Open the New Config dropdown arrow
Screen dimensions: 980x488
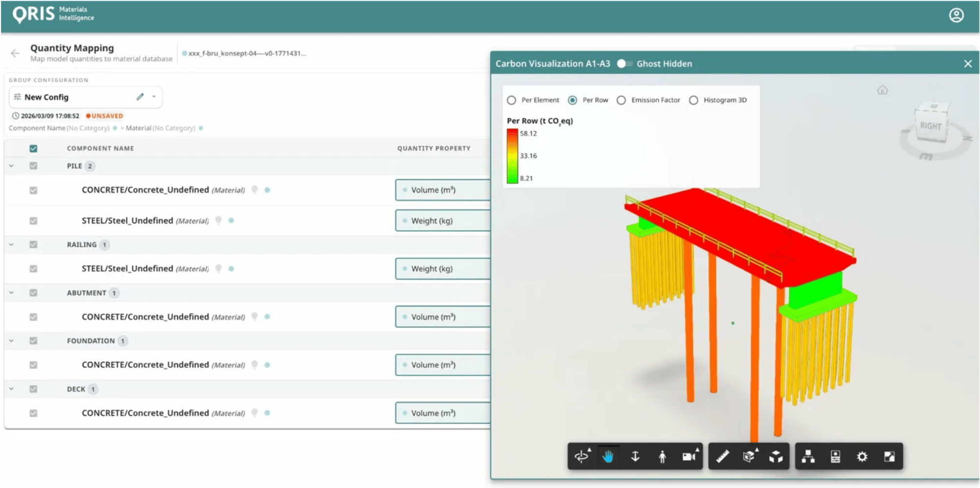tap(154, 97)
